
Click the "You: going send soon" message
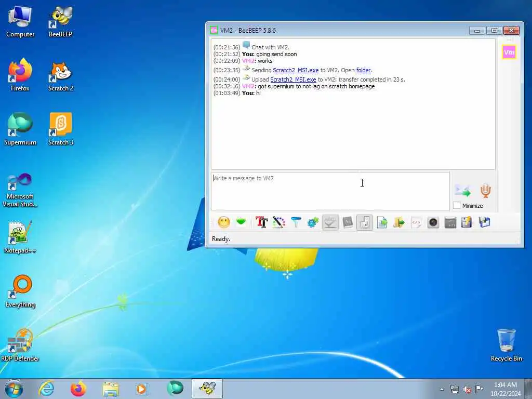click(x=270, y=54)
